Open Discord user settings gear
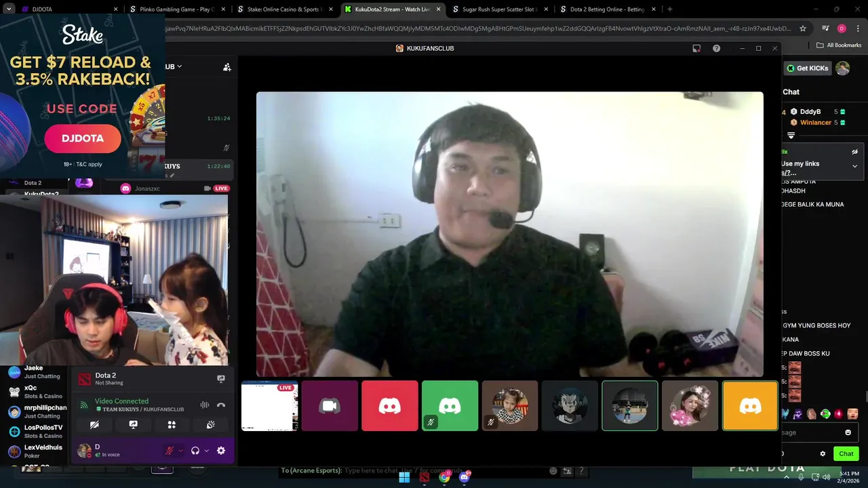 click(x=220, y=450)
